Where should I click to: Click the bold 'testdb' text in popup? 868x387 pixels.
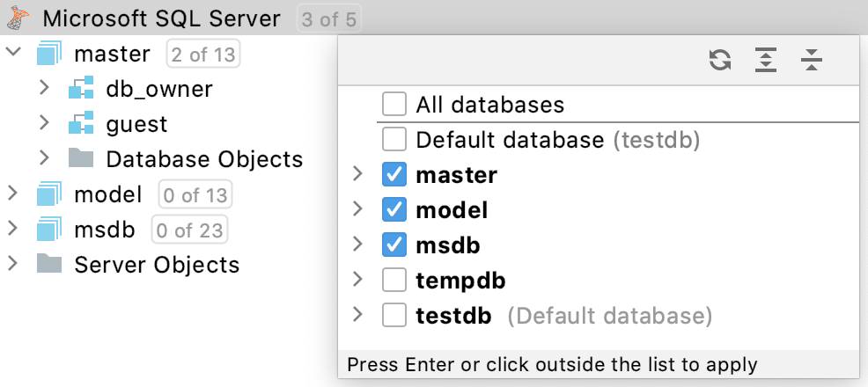point(453,317)
